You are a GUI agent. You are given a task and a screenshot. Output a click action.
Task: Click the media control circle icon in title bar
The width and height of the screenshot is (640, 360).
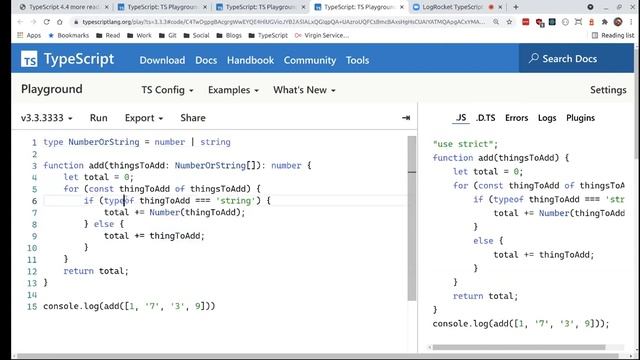(590, 7)
